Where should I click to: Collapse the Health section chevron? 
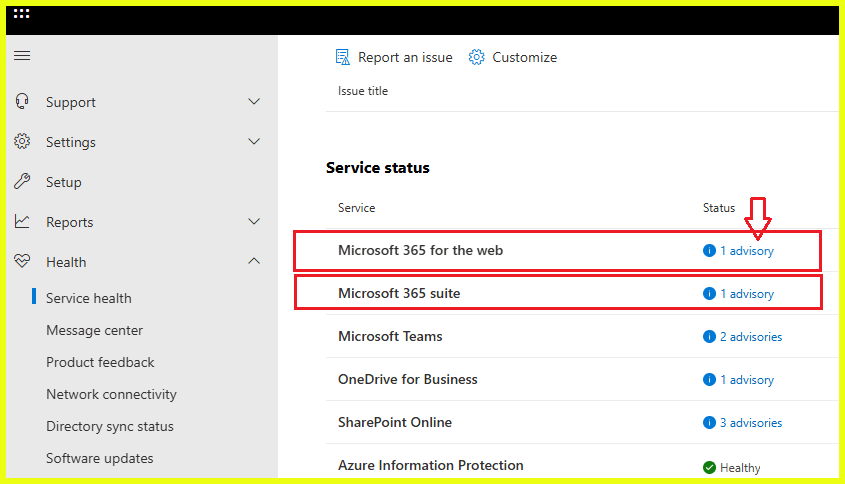(254, 261)
